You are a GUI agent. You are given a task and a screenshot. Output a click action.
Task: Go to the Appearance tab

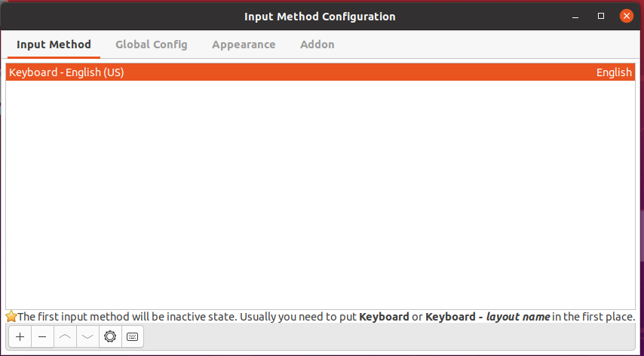(x=244, y=44)
